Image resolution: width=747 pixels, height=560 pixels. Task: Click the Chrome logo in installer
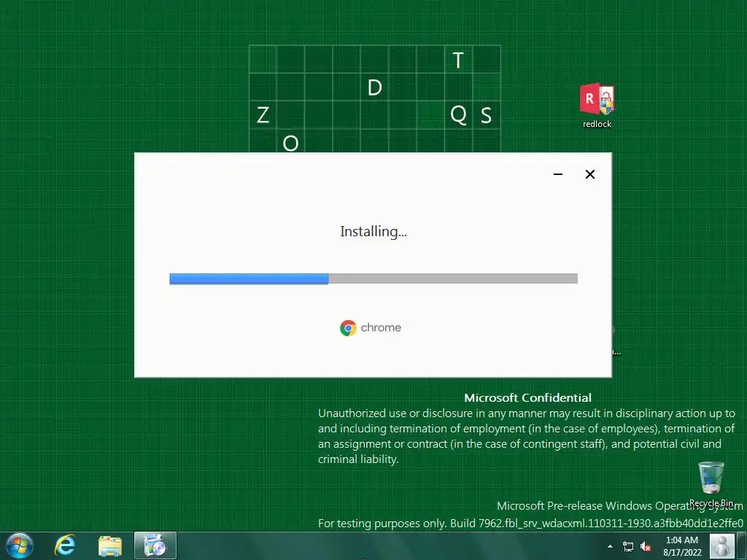348,328
